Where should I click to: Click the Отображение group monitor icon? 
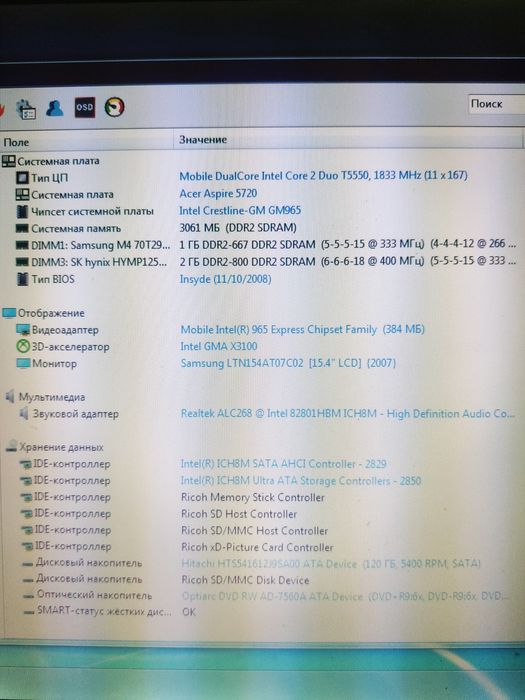[9, 313]
